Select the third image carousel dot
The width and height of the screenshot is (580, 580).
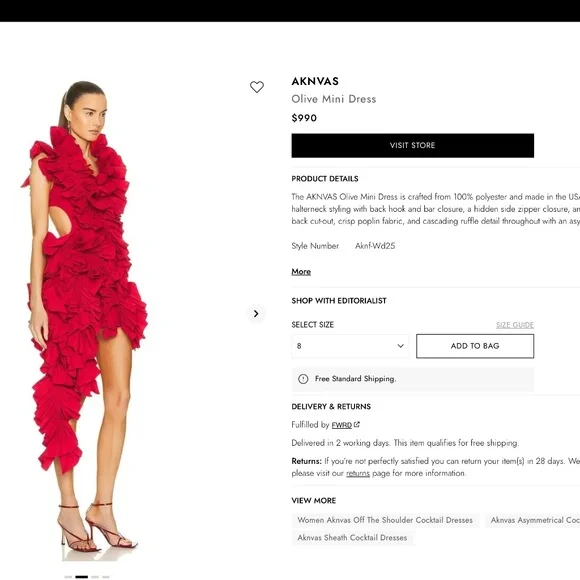[95, 577]
